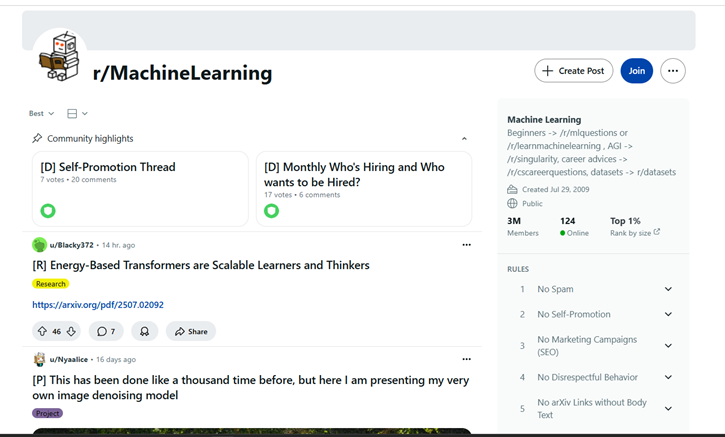Open the Energy-Based Transformers post title
Viewport: 725px width, 437px height.
(x=201, y=265)
